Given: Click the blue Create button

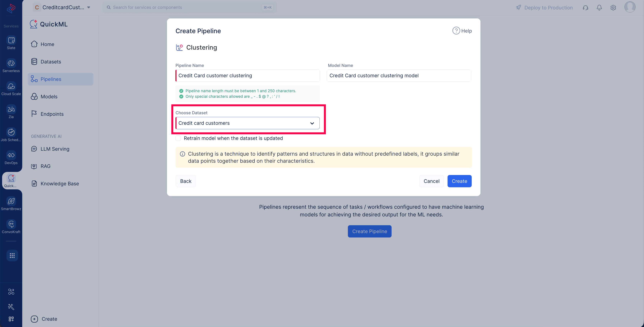Looking at the screenshot, I should [x=459, y=181].
